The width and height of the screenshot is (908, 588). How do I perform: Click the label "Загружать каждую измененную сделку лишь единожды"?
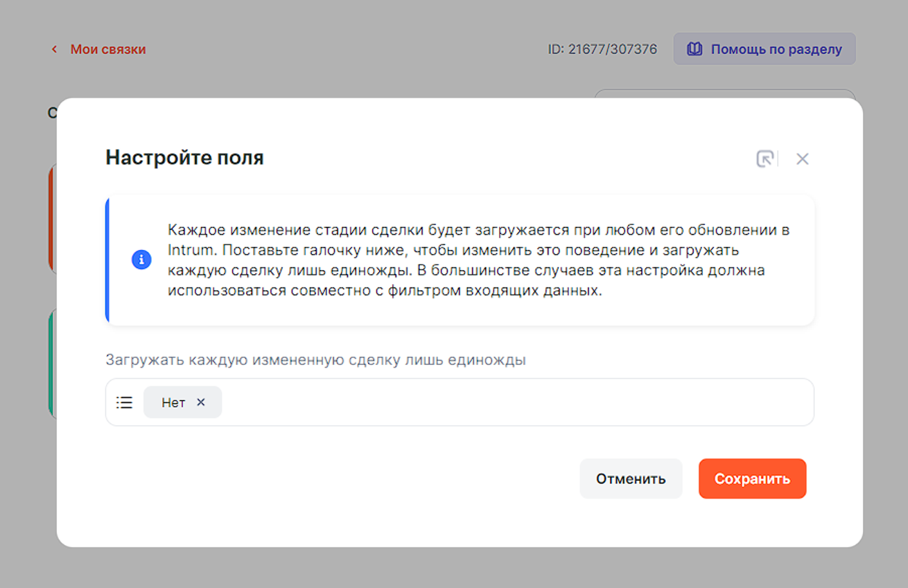[315, 360]
